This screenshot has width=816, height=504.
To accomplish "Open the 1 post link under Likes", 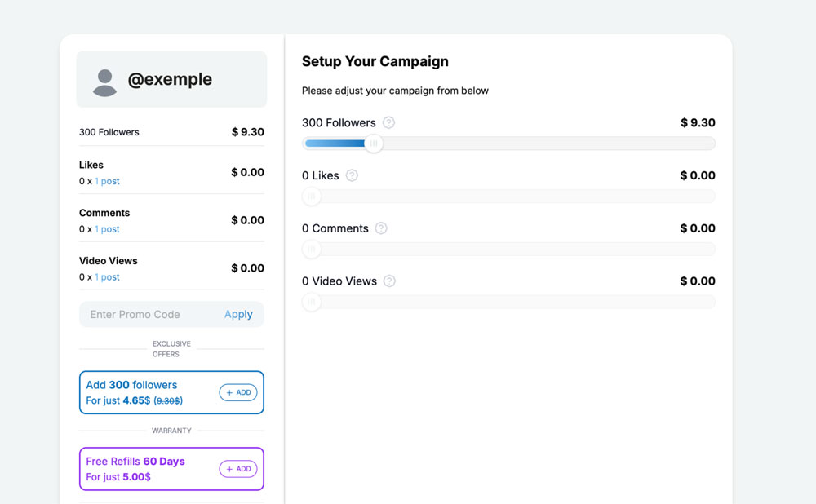I will coord(107,181).
